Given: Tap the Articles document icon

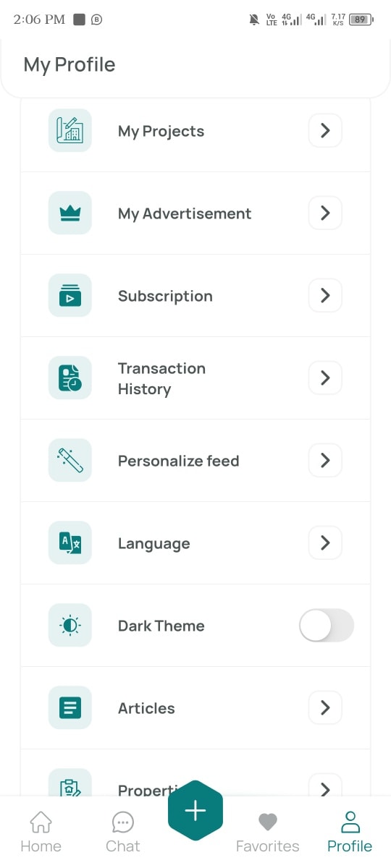Looking at the screenshot, I should point(70,707).
